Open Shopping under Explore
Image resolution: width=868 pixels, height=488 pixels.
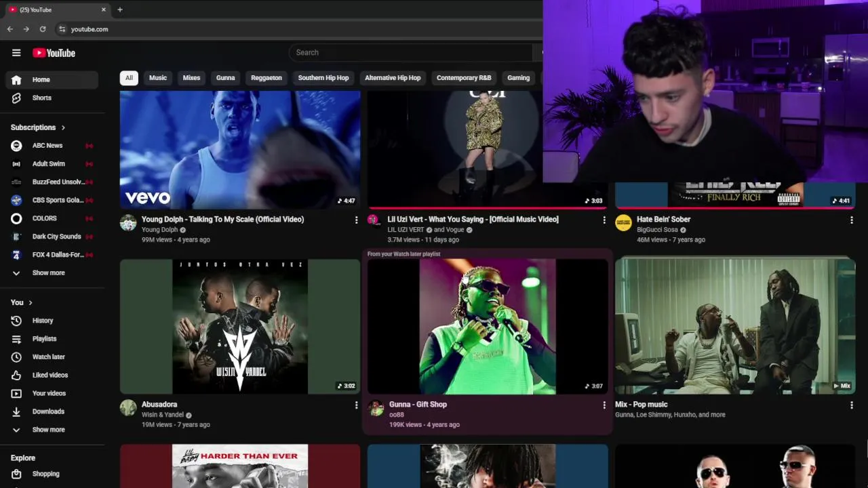pos(52,474)
